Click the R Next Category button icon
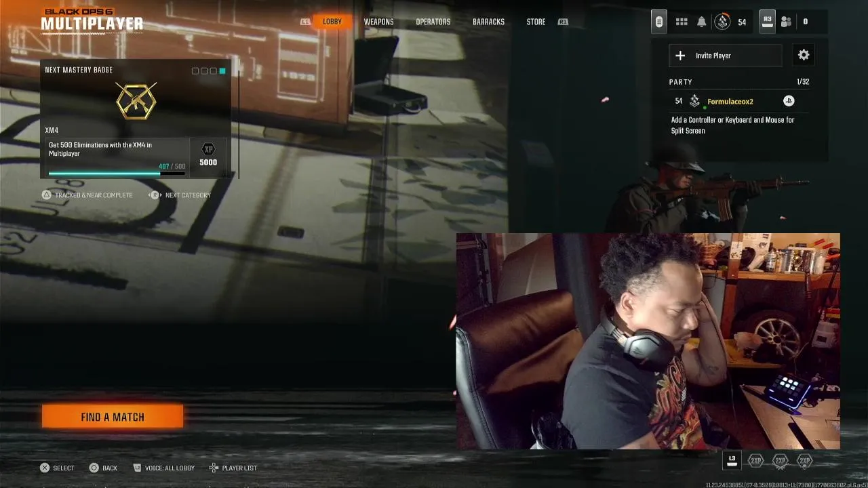 [155, 195]
